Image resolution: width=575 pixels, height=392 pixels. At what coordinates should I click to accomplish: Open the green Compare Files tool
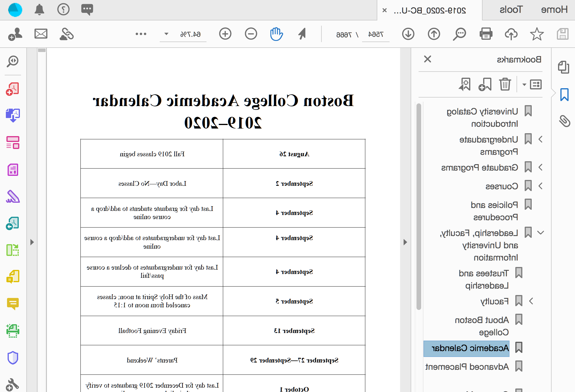click(x=13, y=250)
